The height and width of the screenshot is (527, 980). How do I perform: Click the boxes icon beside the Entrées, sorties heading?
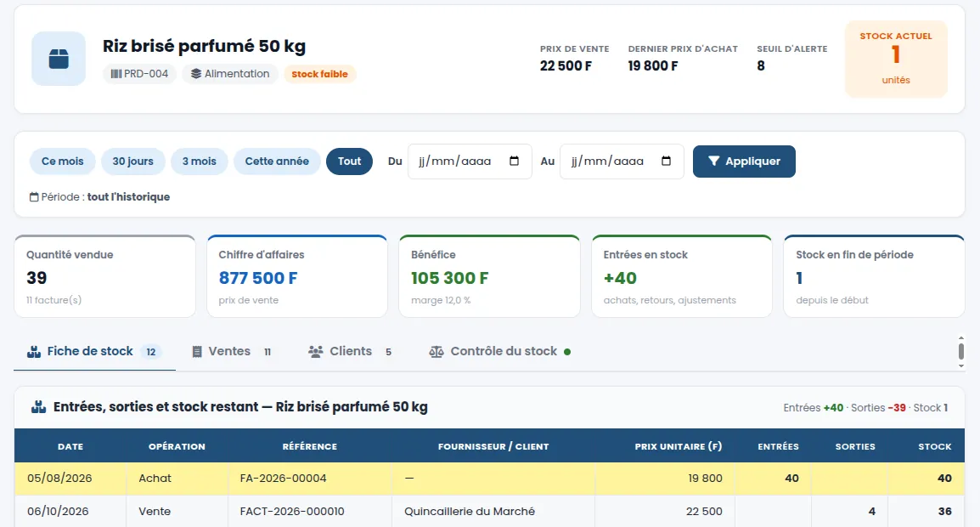39,407
